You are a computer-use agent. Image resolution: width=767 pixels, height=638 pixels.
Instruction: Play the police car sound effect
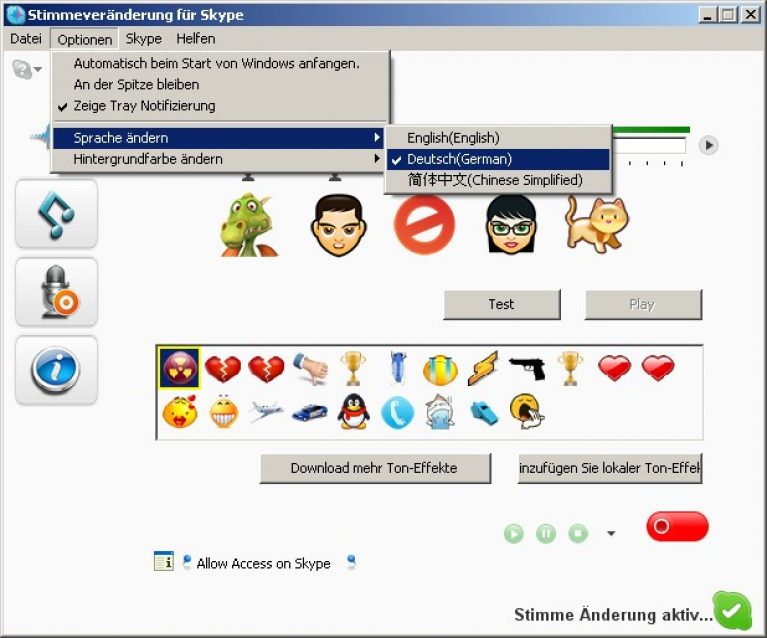point(310,412)
